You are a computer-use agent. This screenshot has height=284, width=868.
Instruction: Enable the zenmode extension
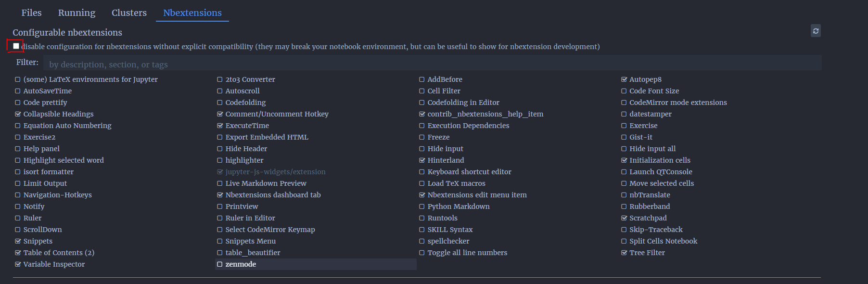pyautogui.click(x=220, y=264)
